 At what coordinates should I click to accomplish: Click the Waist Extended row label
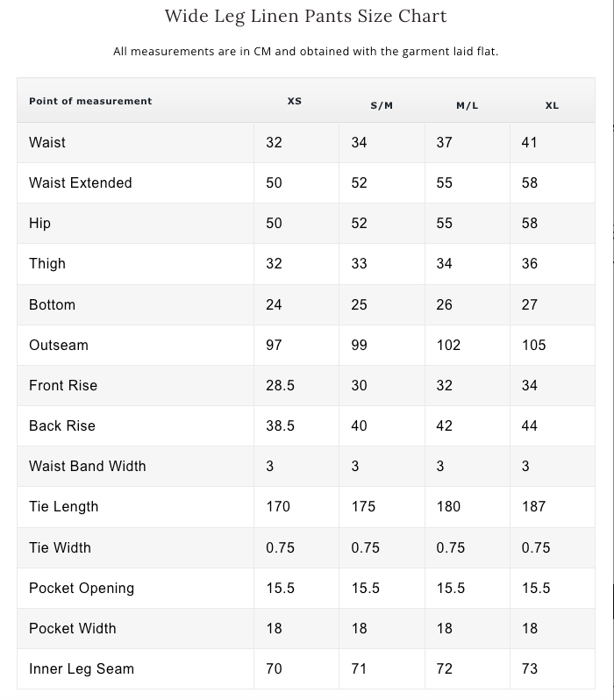81,182
